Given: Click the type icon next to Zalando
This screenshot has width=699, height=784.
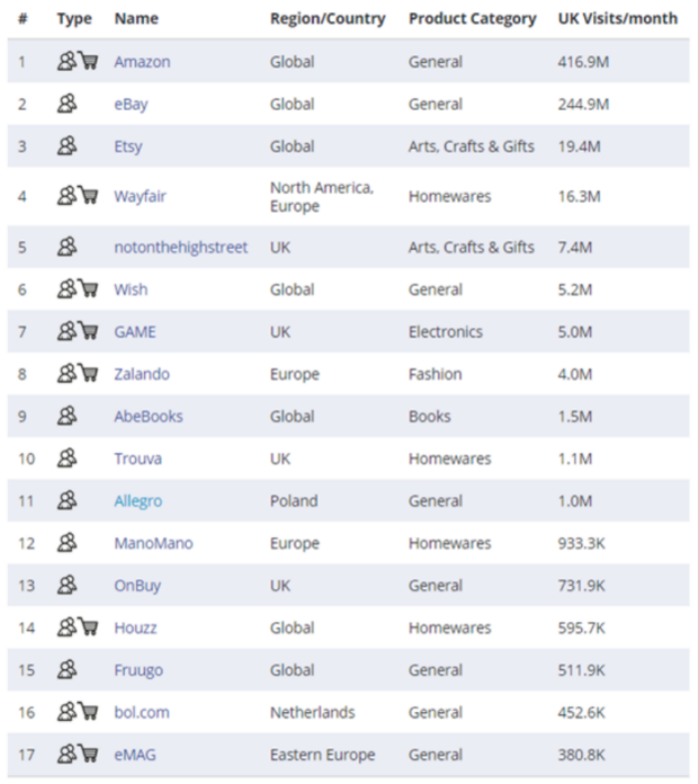Looking at the screenshot, I should pos(78,374).
